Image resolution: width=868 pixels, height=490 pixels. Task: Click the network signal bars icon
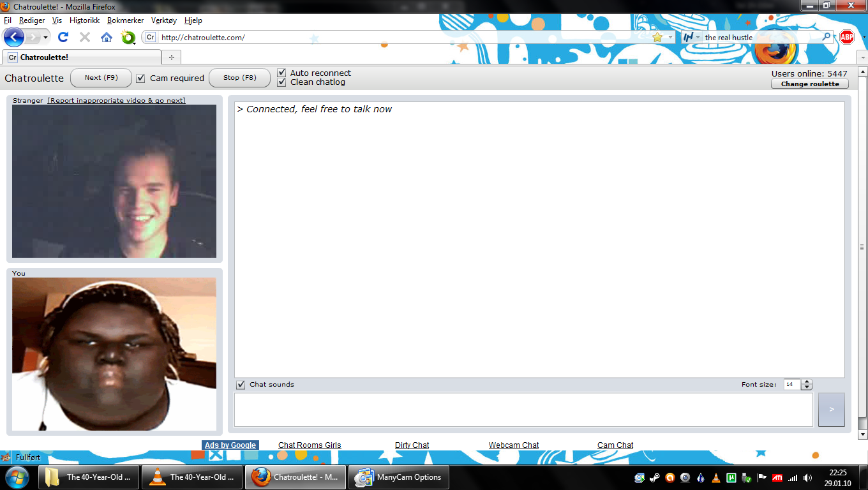click(x=793, y=477)
